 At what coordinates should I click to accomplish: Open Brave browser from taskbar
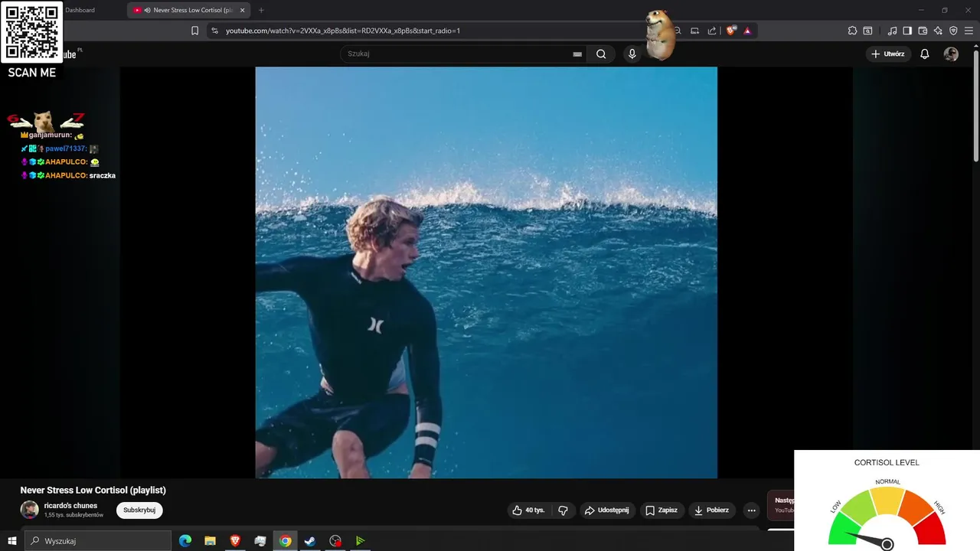[235, 541]
